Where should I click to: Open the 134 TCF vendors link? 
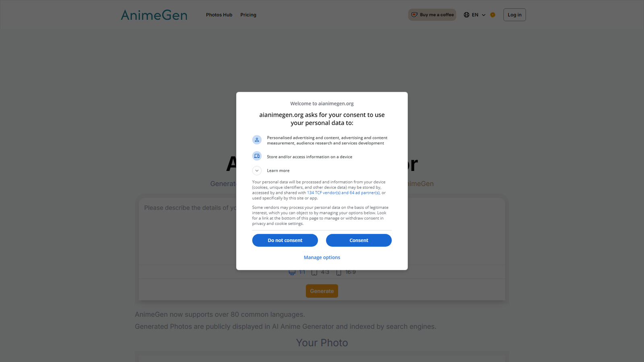pyautogui.click(x=343, y=193)
